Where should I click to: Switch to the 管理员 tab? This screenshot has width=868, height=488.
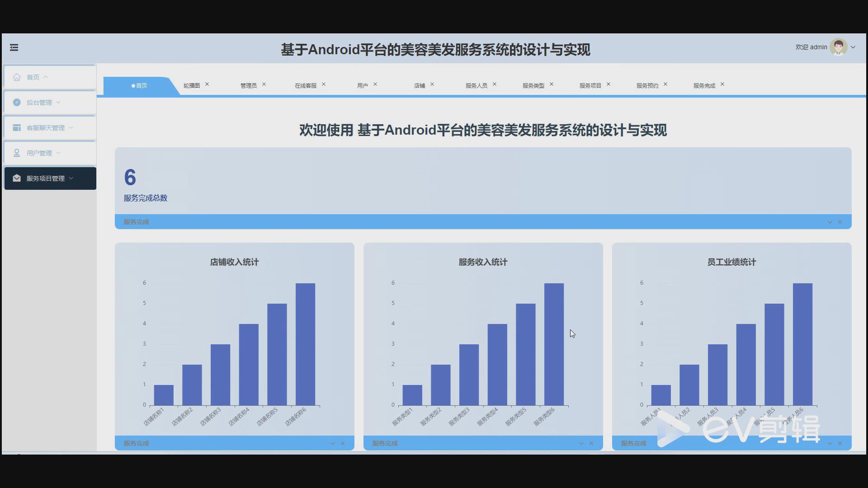click(x=249, y=85)
